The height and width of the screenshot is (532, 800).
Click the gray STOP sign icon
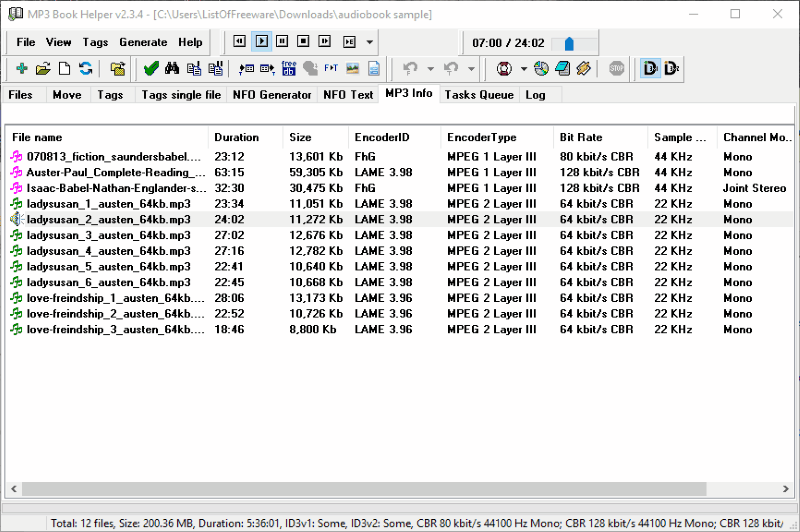(x=616, y=68)
